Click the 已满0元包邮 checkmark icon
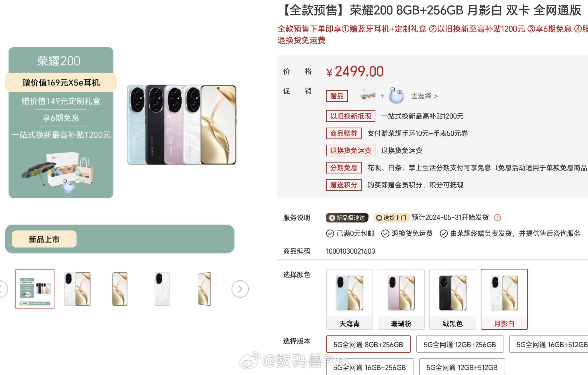The image size is (588, 375). tap(330, 234)
